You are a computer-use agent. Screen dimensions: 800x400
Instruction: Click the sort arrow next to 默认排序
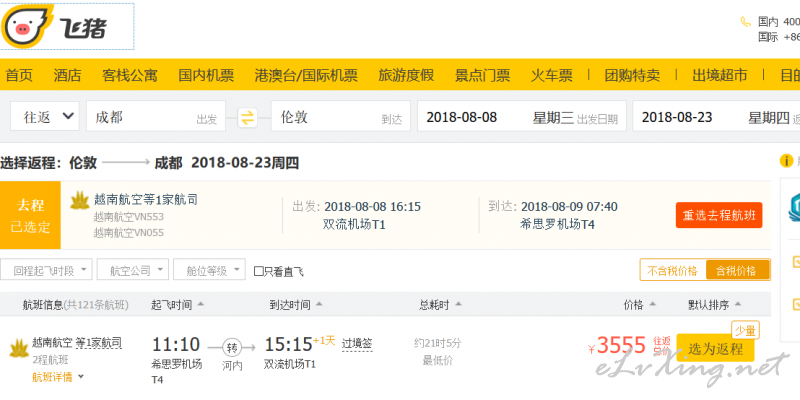click(738, 304)
